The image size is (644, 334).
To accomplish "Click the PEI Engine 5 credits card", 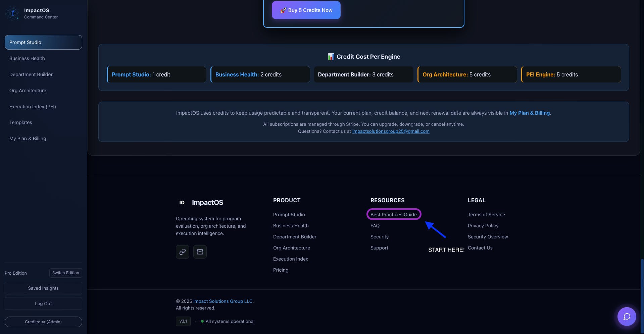I will 571,74.
